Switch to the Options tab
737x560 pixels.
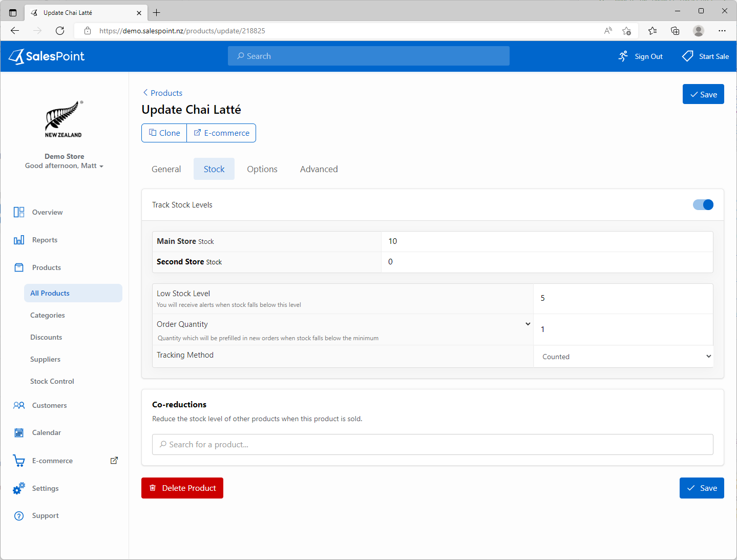(x=262, y=169)
